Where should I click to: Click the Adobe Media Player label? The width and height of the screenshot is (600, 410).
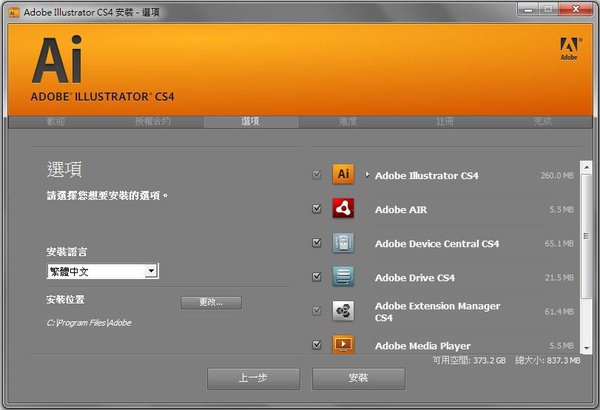coord(422,346)
